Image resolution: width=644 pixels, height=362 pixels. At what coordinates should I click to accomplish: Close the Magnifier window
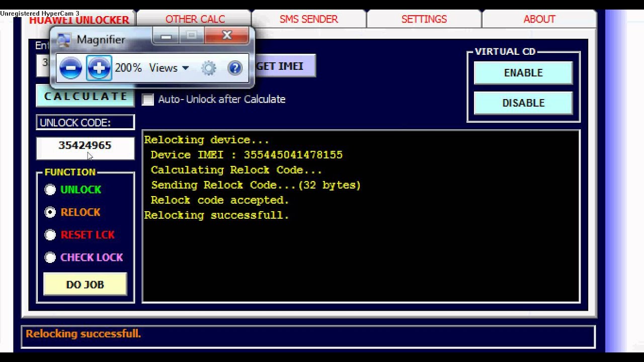click(x=227, y=36)
